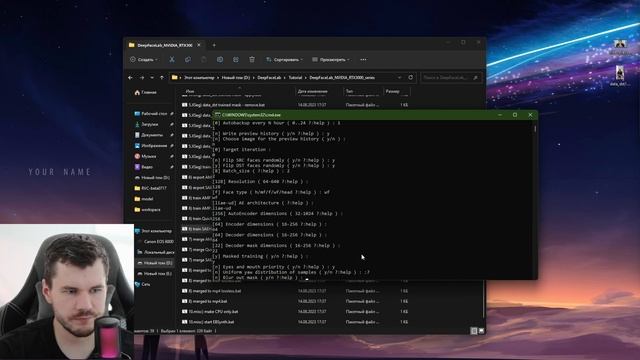The height and width of the screenshot is (360, 640).
Task: Open a new Explorer tab with plus
Action: pyautogui.click(x=214, y=45)
